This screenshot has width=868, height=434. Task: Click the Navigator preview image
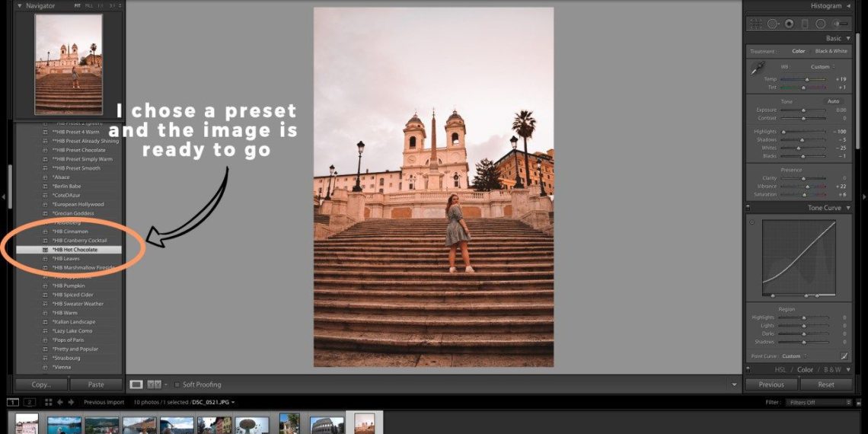click(x=69, y=64)
